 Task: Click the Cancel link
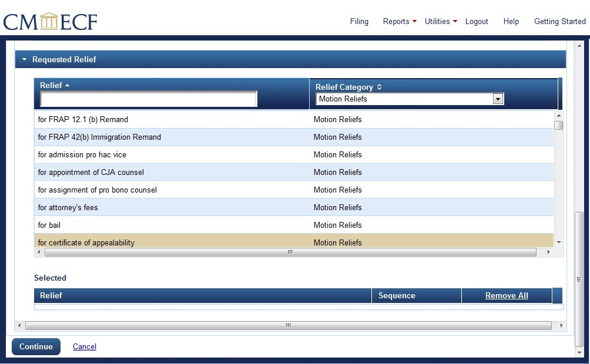tap(85, 347)
